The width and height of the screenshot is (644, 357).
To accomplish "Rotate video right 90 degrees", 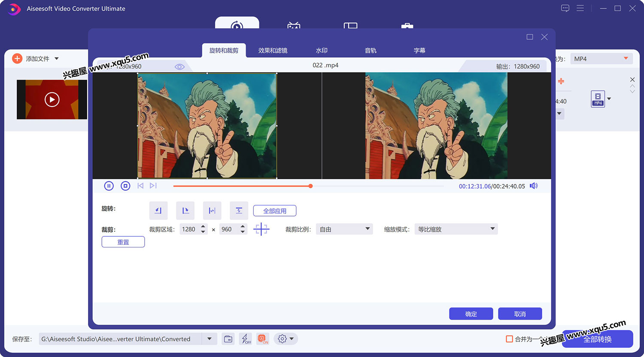I will [x=185, y=211].
